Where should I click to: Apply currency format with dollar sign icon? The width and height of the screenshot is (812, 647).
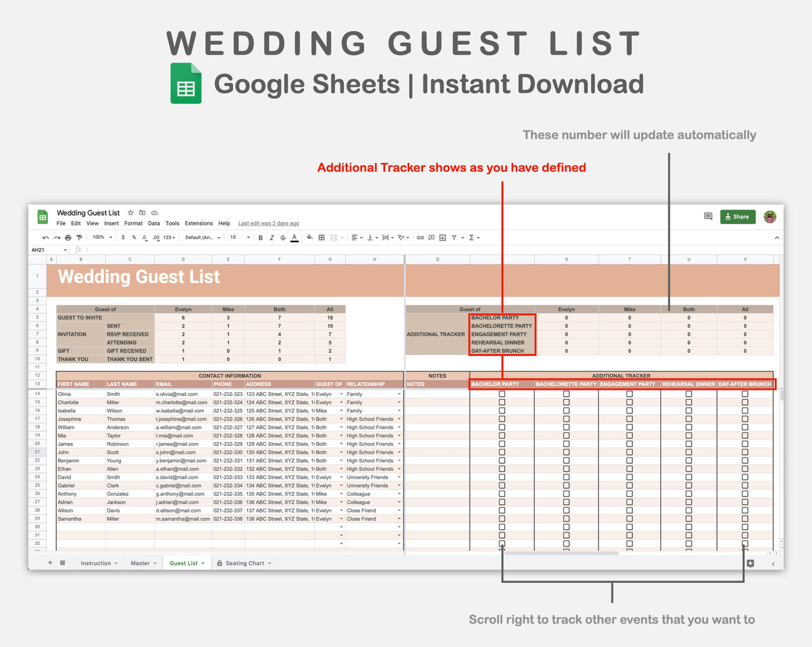point(123,237)
